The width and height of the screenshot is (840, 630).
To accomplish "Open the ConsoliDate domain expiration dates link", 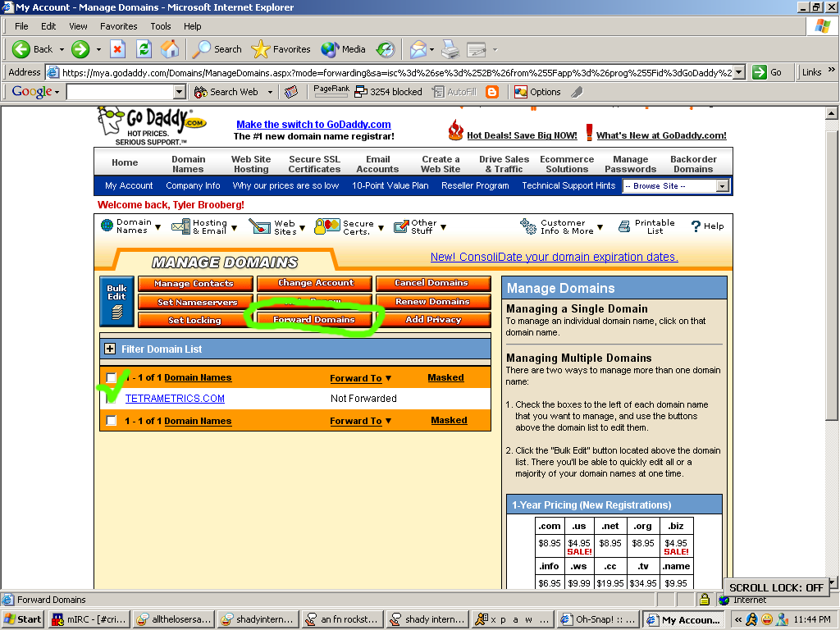I will (x=554, y=257).
